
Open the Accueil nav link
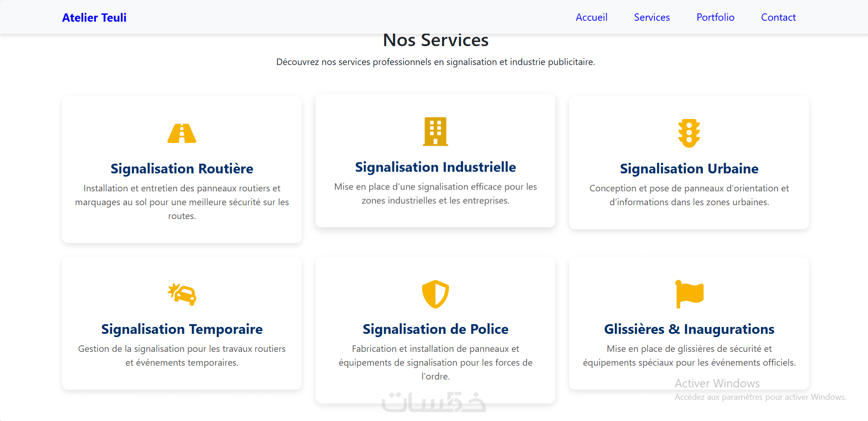pyautogui.click(x=591, y=18)
